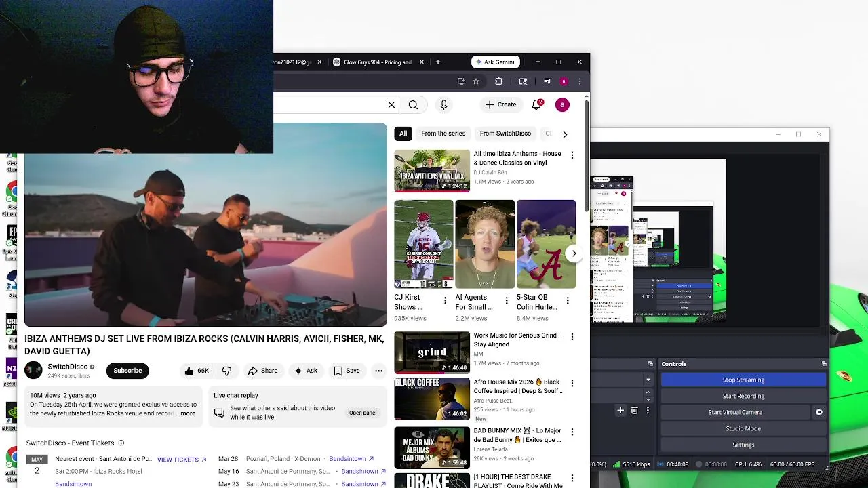Screen dimensions: 868x488
Task: Save the video to a playlist
Action: click(347, 371)
